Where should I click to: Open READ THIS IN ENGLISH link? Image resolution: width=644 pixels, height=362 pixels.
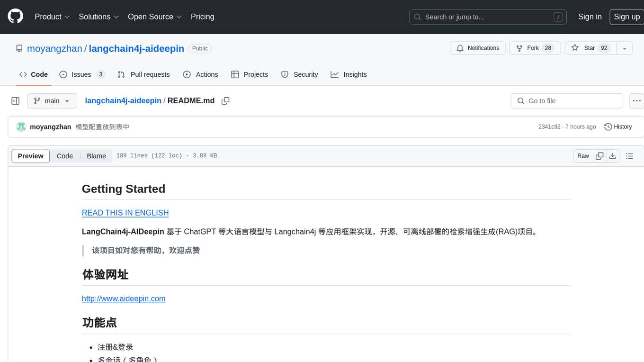pos(125,213)
